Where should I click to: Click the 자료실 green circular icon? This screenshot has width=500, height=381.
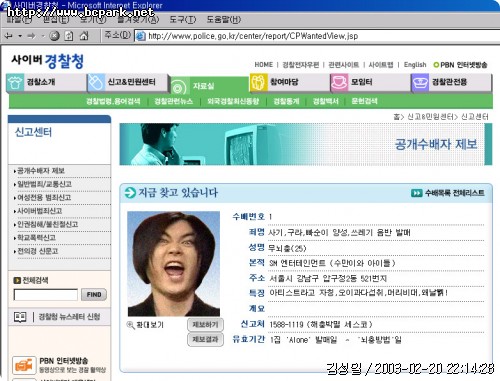178,87
